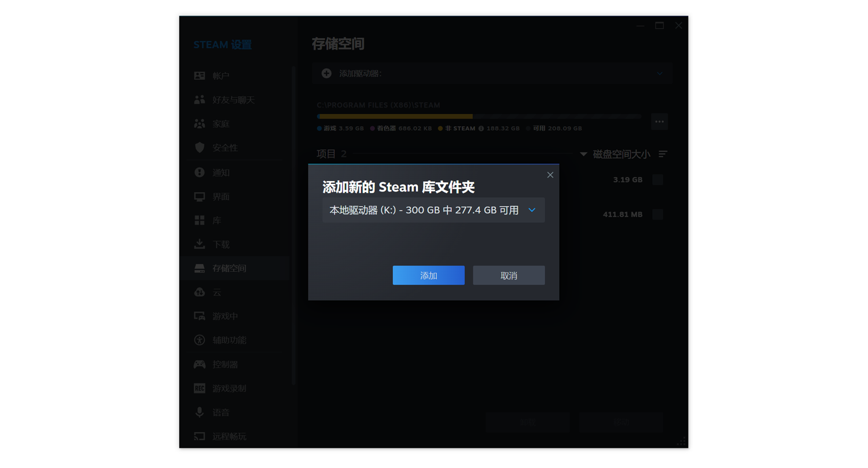The image size is (868, 468).
Task: Click the 下载 download arrow icon
Action: [x=200, y=244]
